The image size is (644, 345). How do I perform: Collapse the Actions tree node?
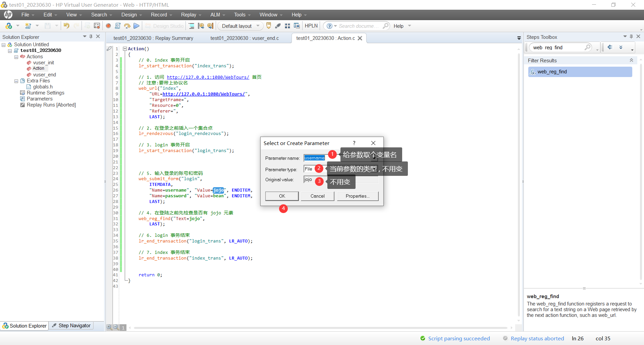[16, 57]
